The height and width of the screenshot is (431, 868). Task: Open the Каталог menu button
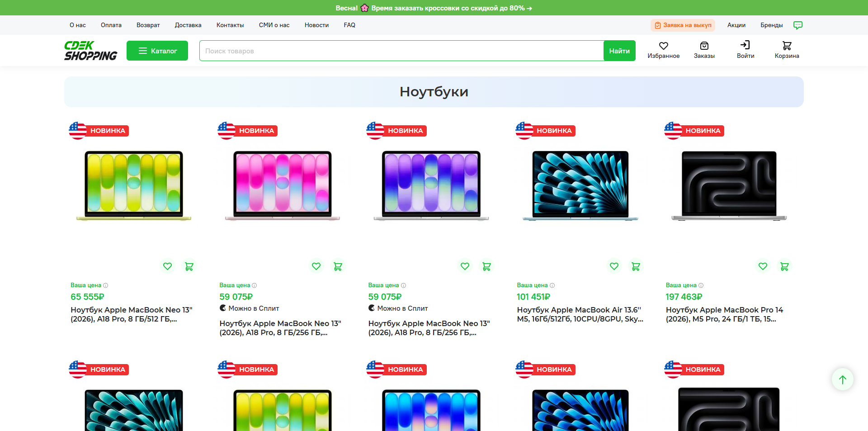tap(157, 51)
